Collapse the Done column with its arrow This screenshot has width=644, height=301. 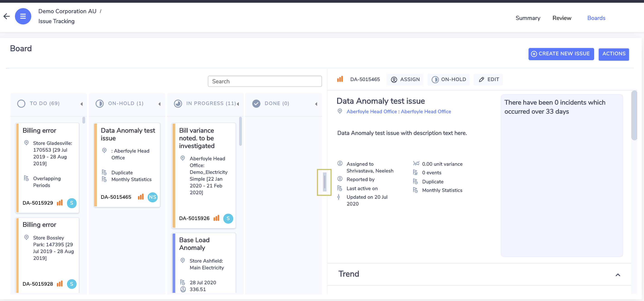point(316,104)
